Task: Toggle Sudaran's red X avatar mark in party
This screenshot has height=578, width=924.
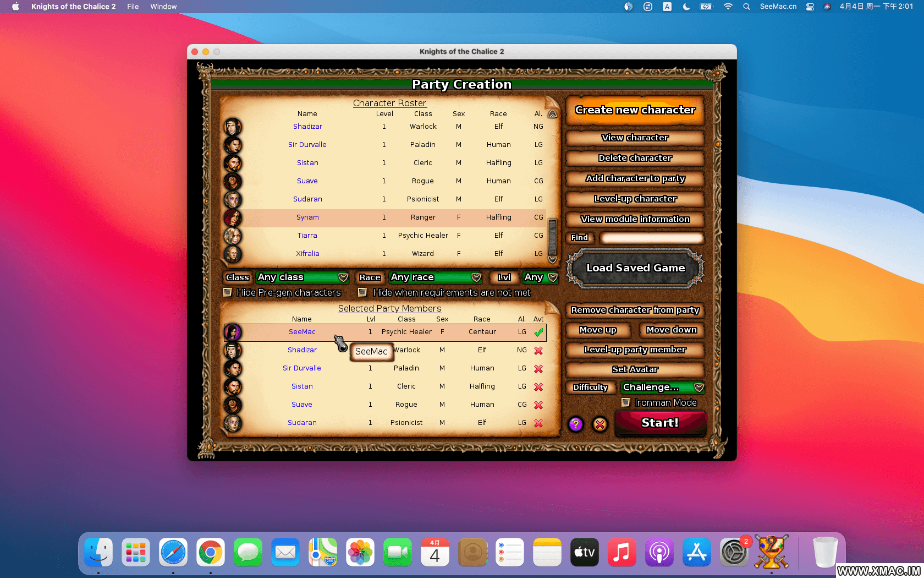Action: 538,423
